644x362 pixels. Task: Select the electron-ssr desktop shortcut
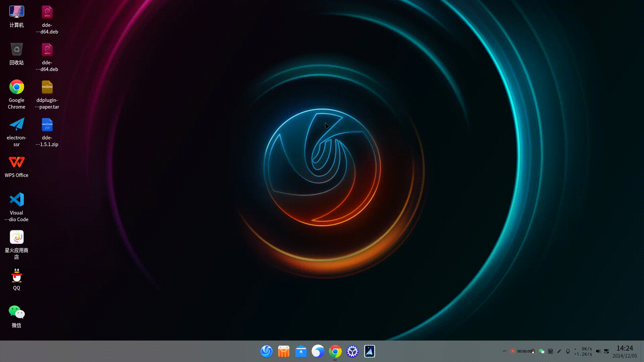tap(16, 132)
